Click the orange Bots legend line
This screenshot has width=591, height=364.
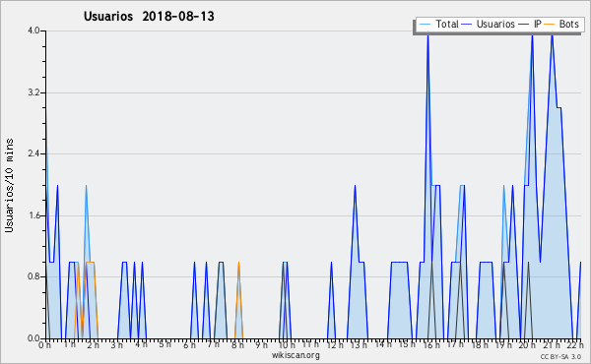coord(550,24)
